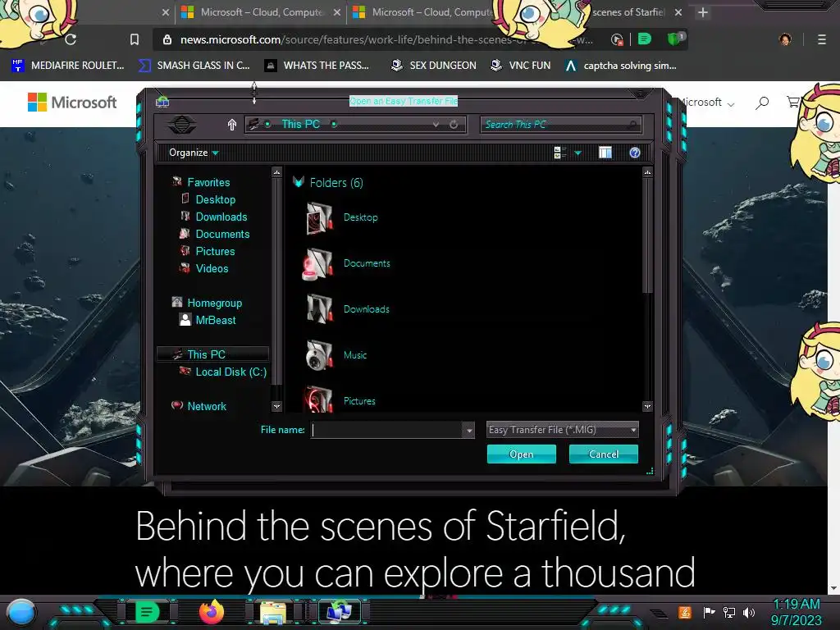840x630 pixels.
Task: Open SMASH GLASS IN C... bookmark
Action: click(194, 66)
